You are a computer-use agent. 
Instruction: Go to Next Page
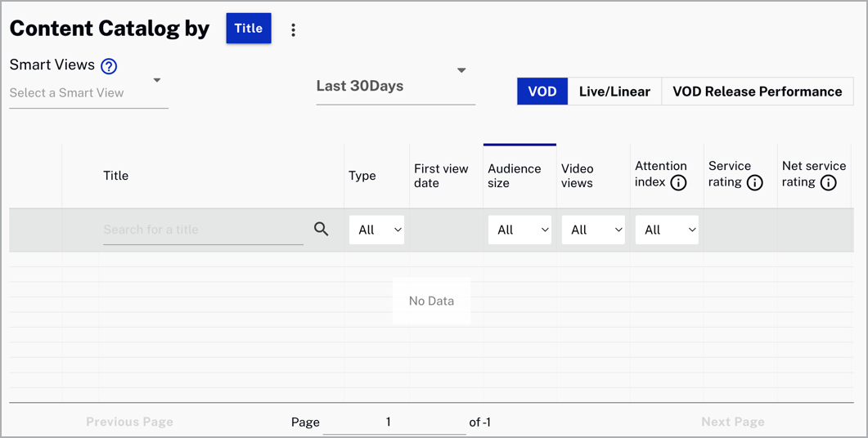tap(732, 422)
